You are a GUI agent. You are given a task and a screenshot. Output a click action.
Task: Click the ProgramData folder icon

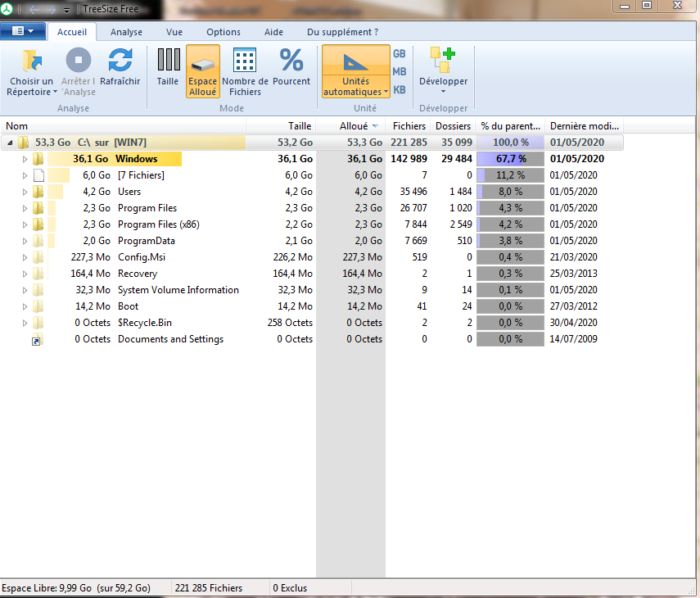38,241
